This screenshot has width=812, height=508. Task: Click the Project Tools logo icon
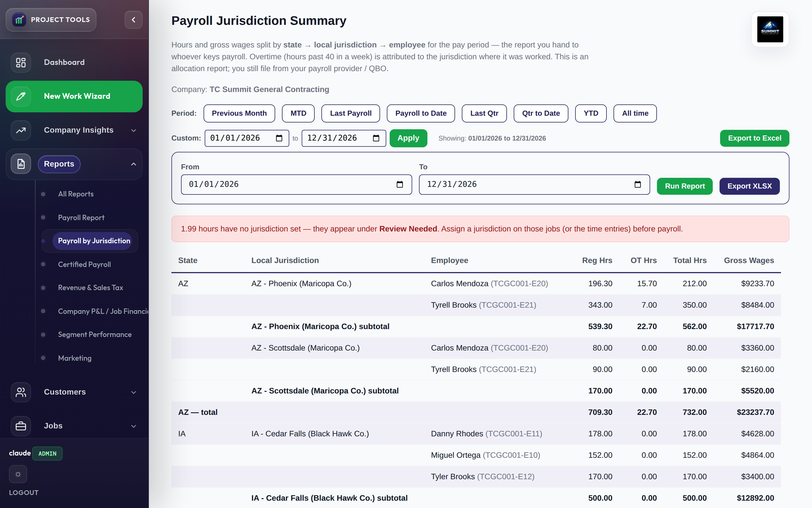pos(19,20)
